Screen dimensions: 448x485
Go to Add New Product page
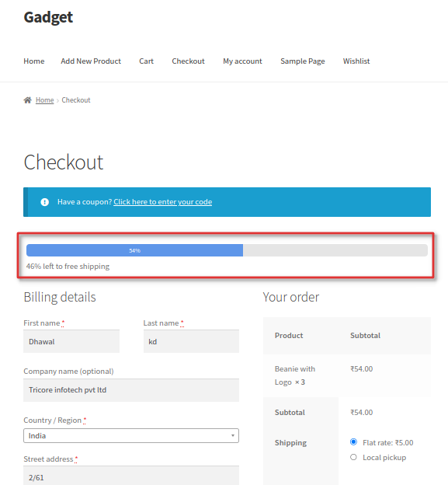[x=91, y=61]
